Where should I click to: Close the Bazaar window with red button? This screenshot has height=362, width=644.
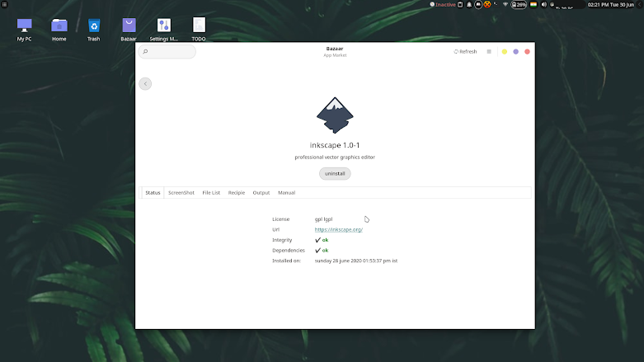[x=528, y=52]
